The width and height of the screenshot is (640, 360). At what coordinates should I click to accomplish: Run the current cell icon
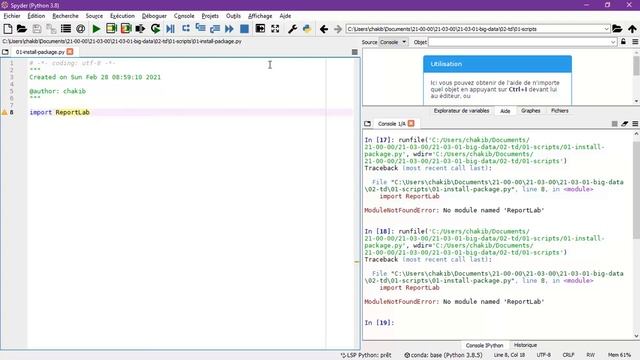tap(111, 29)
